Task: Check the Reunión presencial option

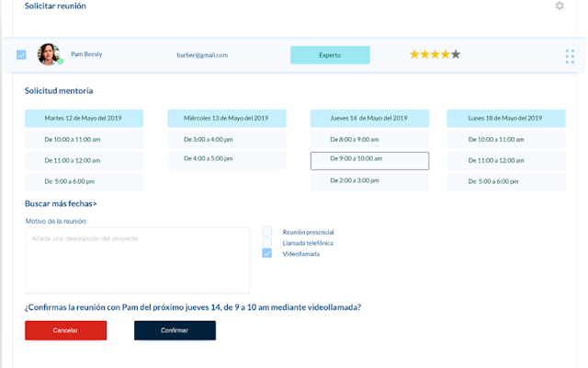Action: (267, 231)
